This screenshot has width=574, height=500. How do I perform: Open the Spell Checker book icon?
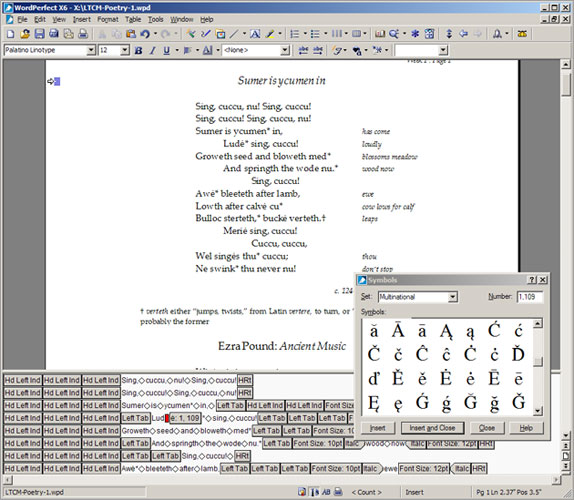[x=380, y=34]
